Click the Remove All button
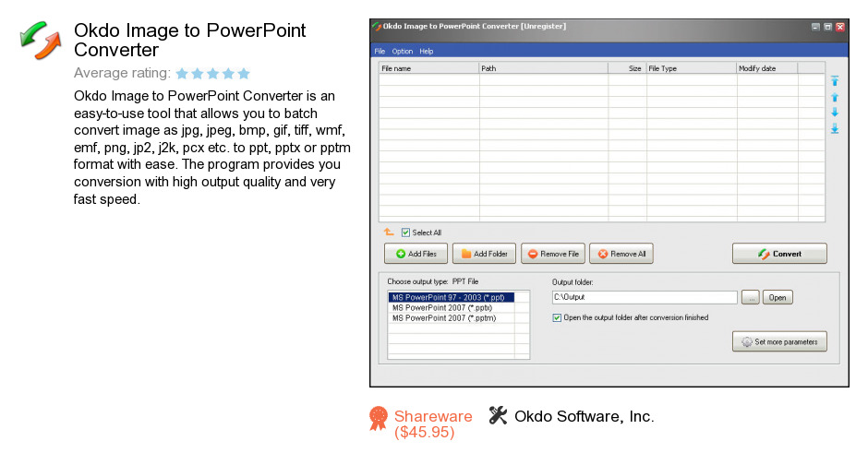 tap(621, 254)
